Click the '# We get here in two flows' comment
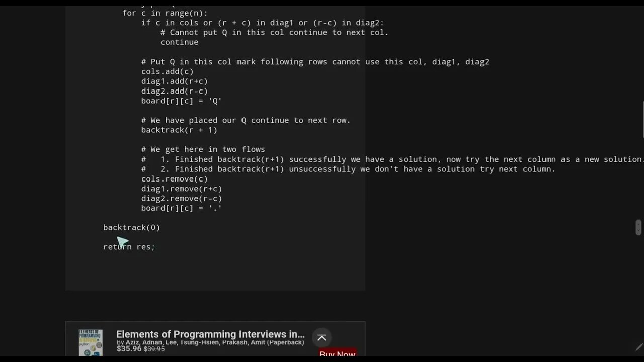Viewport: 644px width, 362px height. point(203,149)
